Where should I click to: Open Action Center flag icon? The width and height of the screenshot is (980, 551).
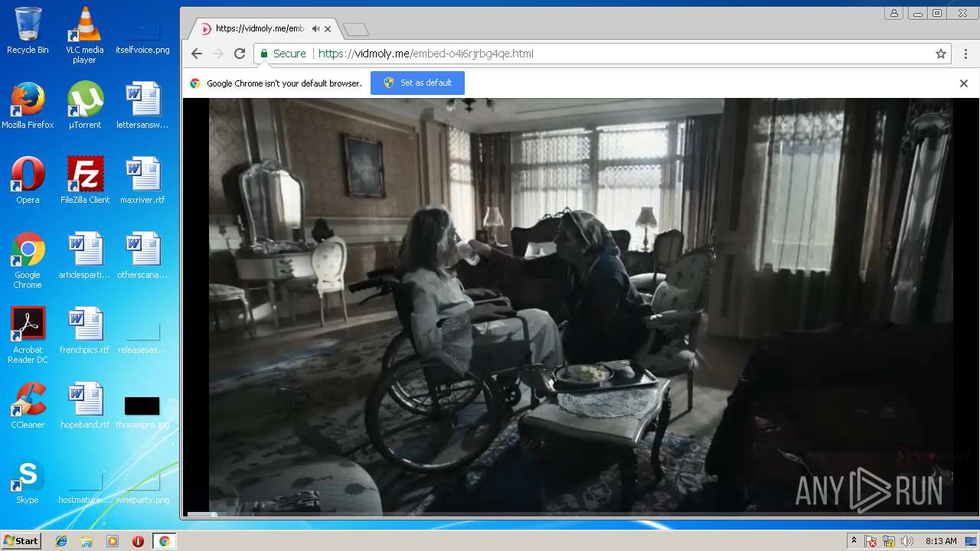coord(871,541)
